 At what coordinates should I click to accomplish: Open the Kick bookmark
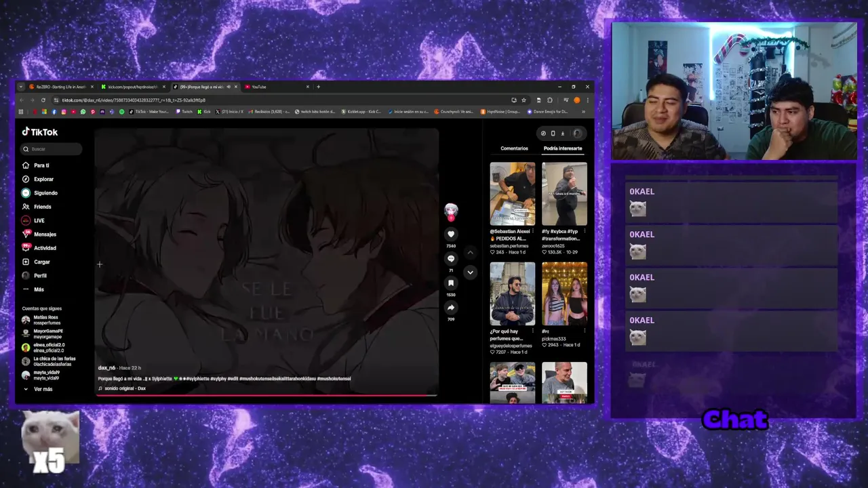point(204,112)
